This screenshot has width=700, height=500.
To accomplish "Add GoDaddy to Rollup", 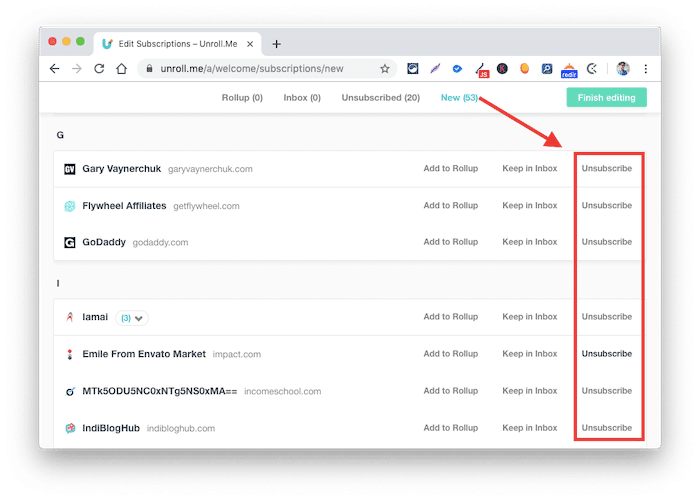I will pos(451,242).
